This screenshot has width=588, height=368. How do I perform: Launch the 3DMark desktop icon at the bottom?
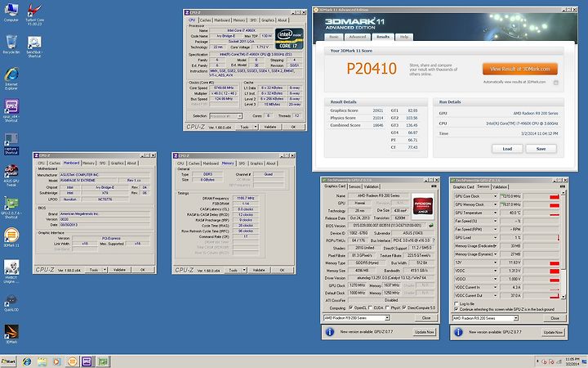pos(11,334)
